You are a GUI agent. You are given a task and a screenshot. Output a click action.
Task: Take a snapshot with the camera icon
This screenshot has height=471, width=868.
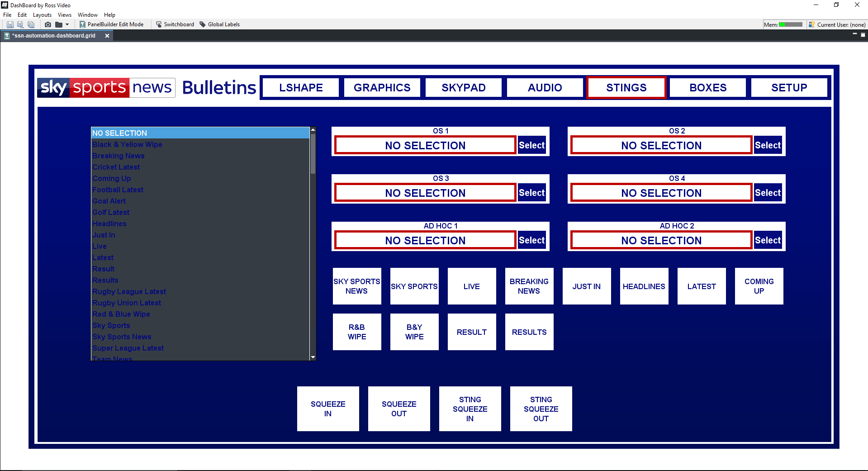click(48, 24)
